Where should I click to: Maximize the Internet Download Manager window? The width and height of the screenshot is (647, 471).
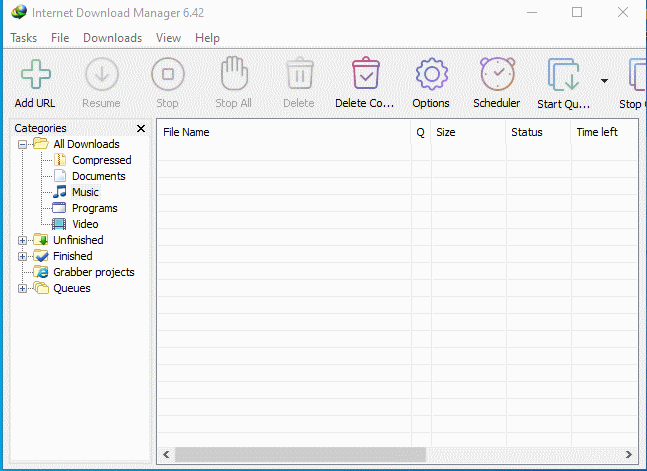(577, 12)
